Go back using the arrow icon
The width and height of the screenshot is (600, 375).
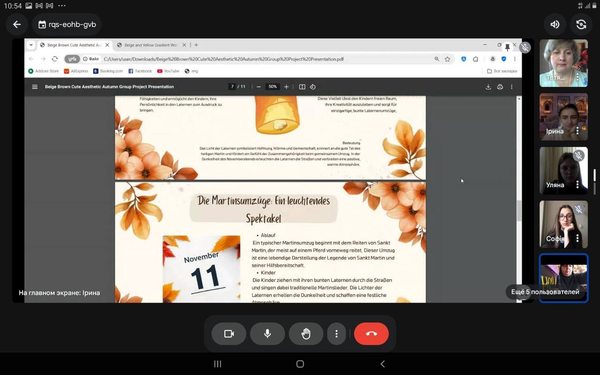pos(17,24)
